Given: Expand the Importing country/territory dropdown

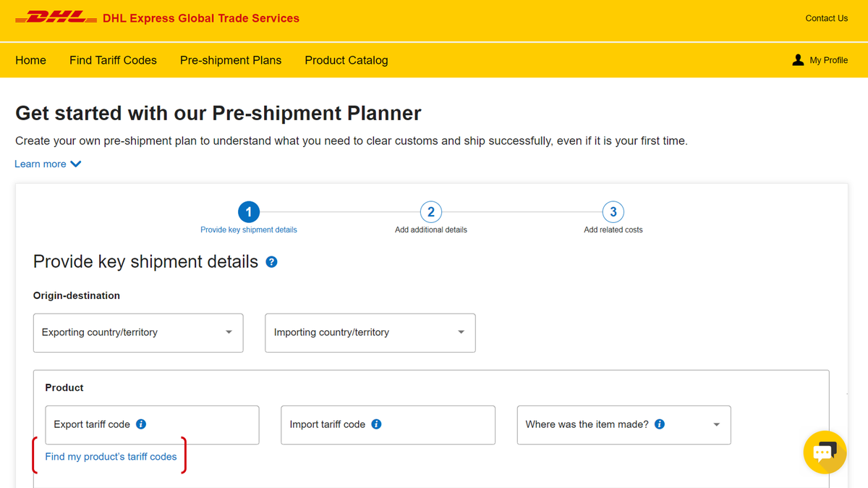Looking at the screenshot, I should [x=461, y=332].
